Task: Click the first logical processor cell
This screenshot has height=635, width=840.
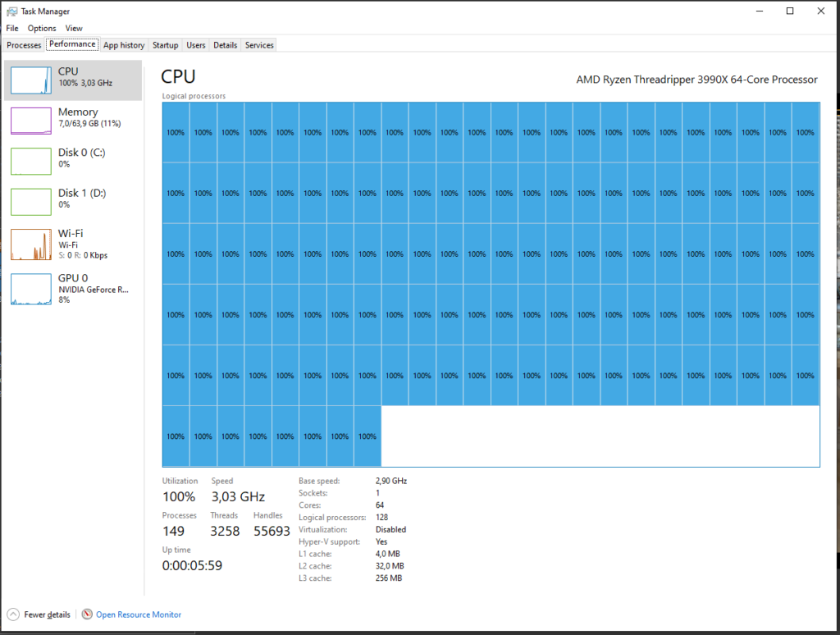Action: [176, 132]
